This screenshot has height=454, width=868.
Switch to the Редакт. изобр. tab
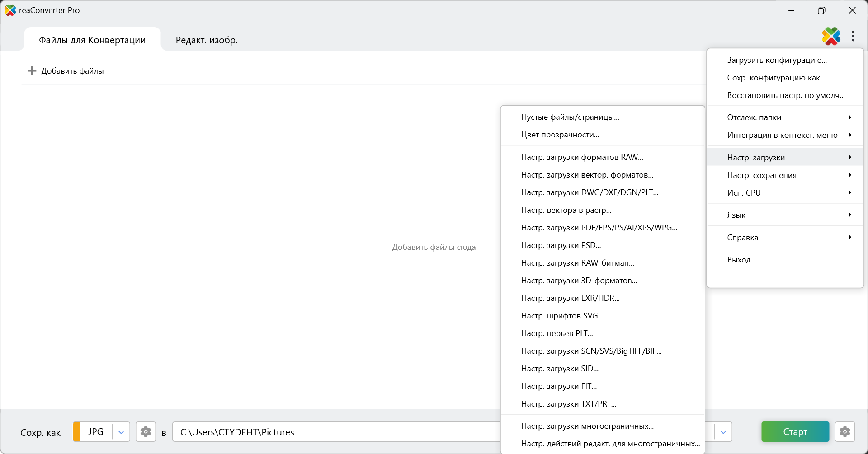pos(207,40)
